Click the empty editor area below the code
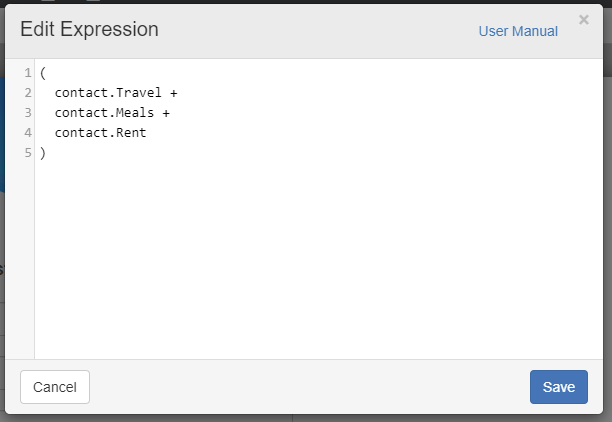This screenshot has height=422, width=612. (318, 258)
